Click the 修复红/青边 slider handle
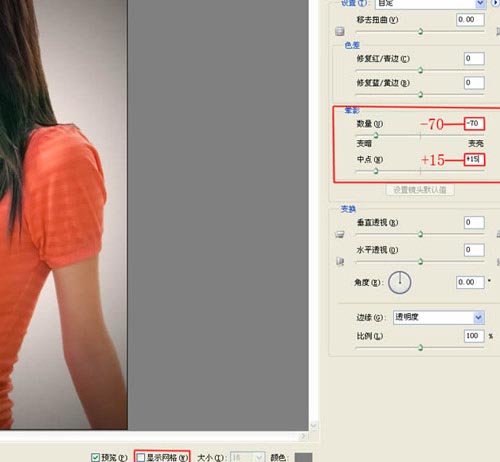 [420, 70]
